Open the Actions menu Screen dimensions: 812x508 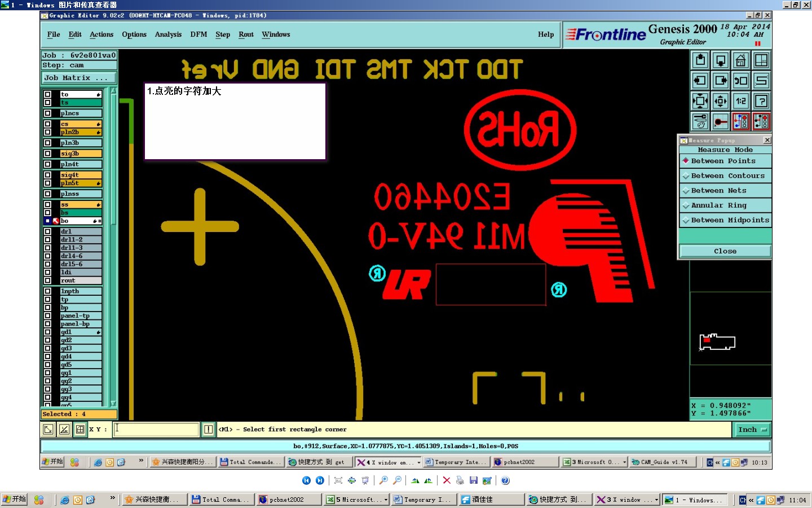tap(101, 34)
